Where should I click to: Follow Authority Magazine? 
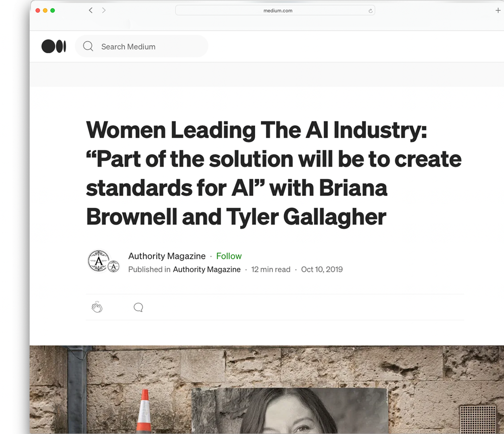pos(229,256)
